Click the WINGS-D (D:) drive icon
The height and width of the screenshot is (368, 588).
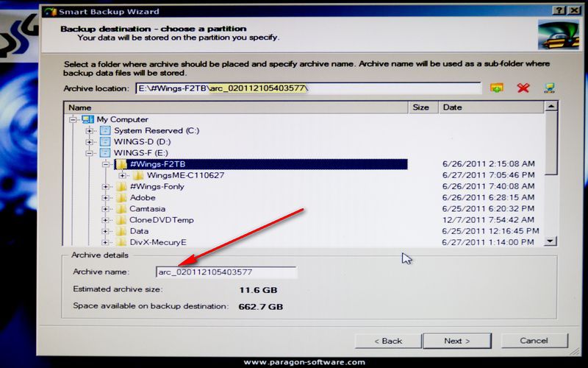click(105, 142)
